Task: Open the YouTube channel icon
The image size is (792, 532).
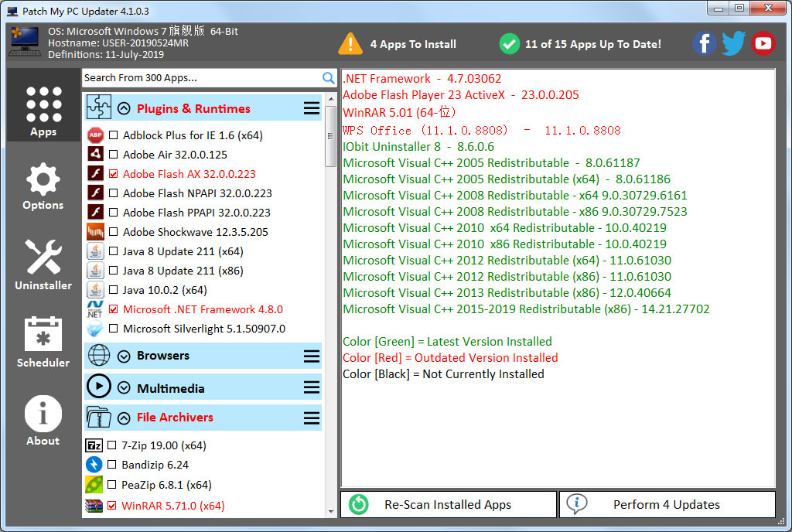Action: click(x=763, y=43)
